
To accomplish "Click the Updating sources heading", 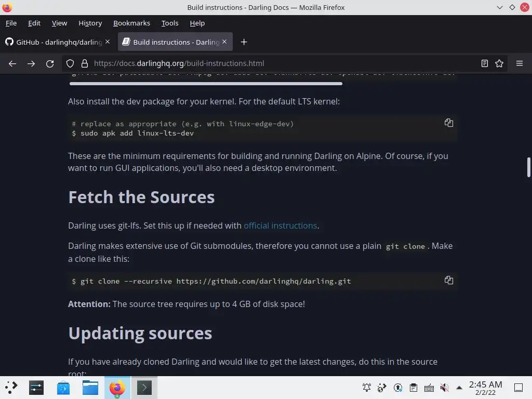I will (x=140, y=333).
